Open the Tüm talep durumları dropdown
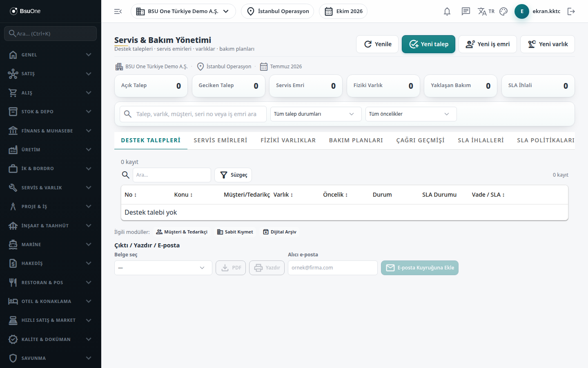588x368 pixels. coord(316,114)
